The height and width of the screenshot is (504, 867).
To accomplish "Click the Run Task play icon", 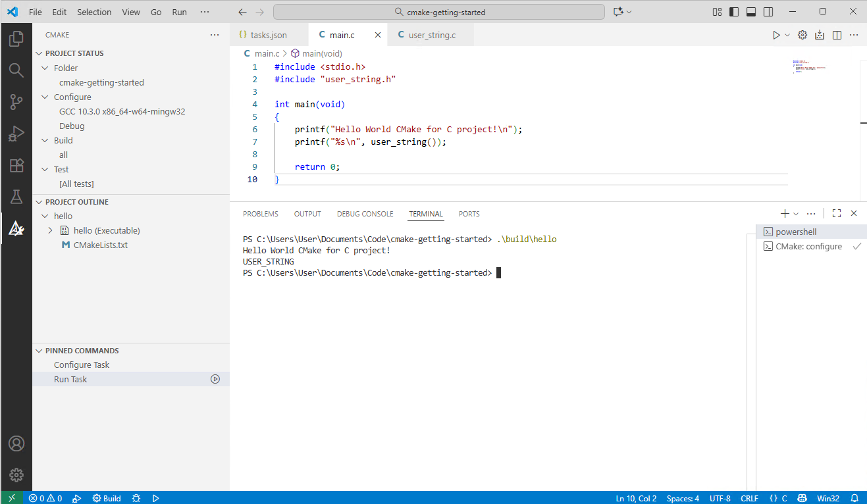I will pyautogui.click(x=215, y=379).
